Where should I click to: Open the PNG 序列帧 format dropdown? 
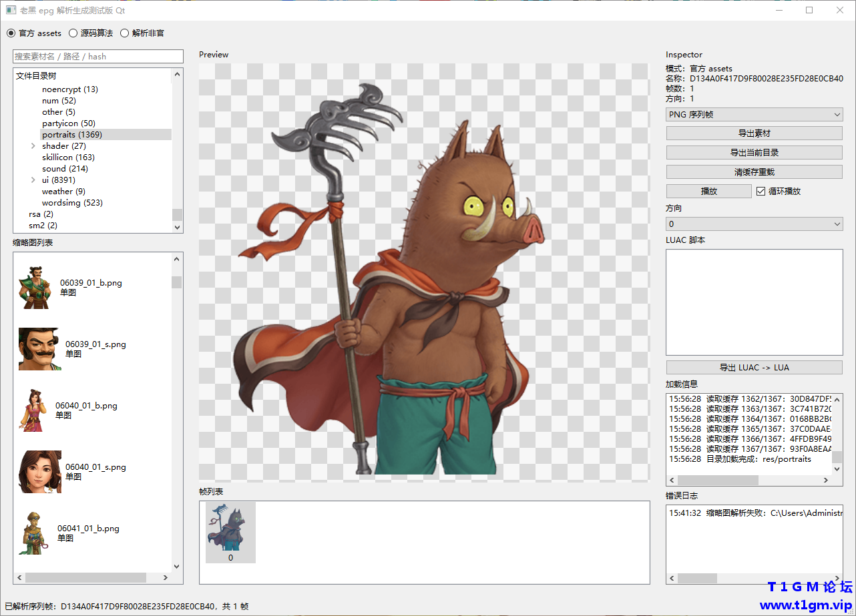[755, 115]
